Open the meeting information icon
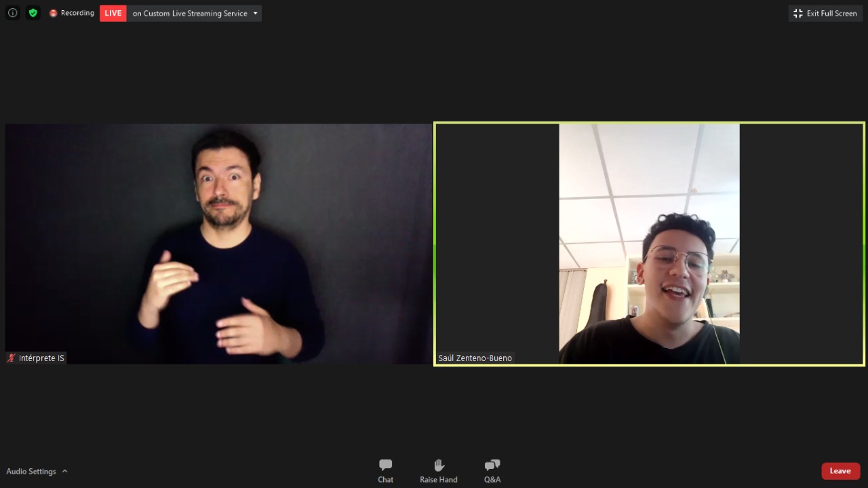Viewport: 868px width, 488px height. coord(13,13)
